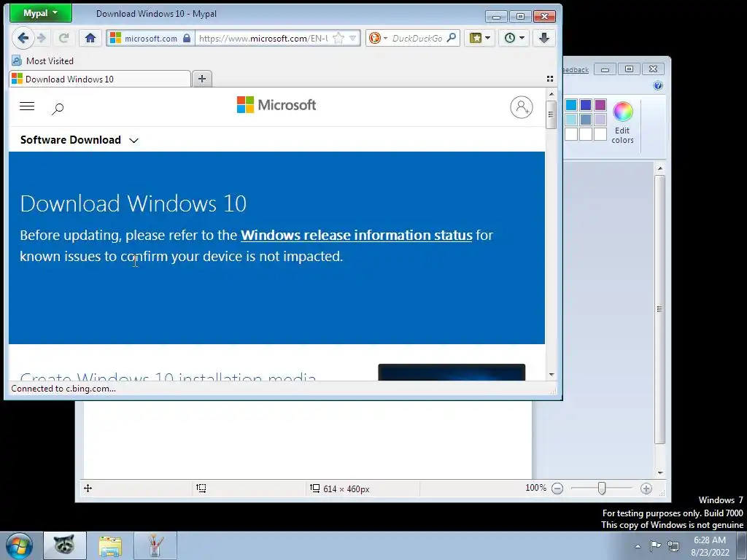Click the padlock site security icon
This screenshot has height=560, width=747.
(x=187, y=38)
